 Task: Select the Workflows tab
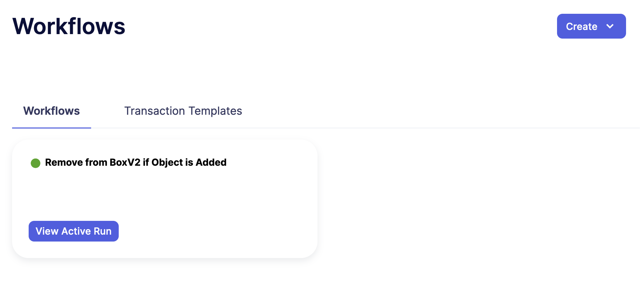[x=51, y=111]
